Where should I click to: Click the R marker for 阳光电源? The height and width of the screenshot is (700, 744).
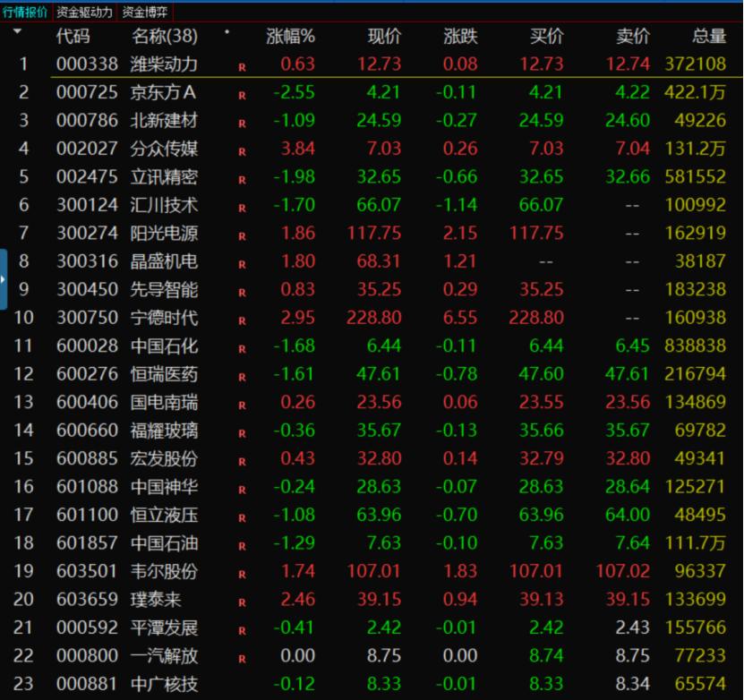click(x=242, y=236)
